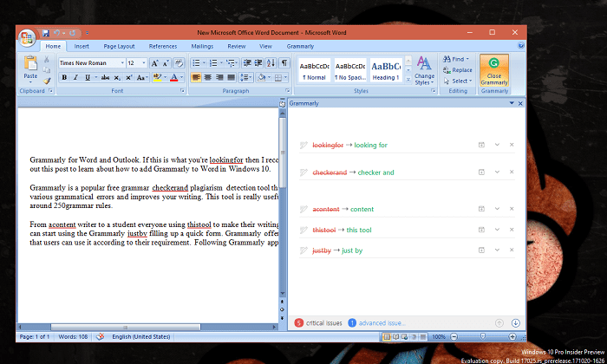The width and height of the screenshot is (607, 364).
Task: Open Grammarly pane options arrow
Action: (512, 103)
